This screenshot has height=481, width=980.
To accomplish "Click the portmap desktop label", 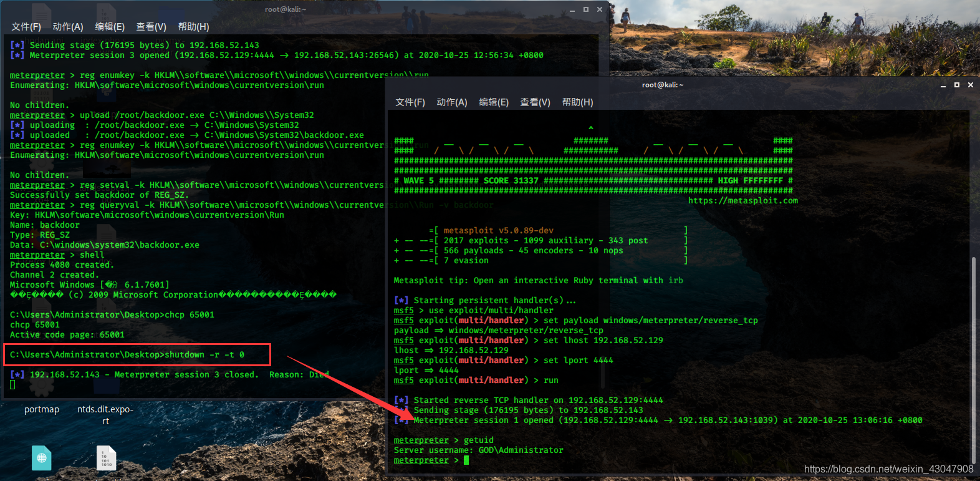I will point(42,409).
